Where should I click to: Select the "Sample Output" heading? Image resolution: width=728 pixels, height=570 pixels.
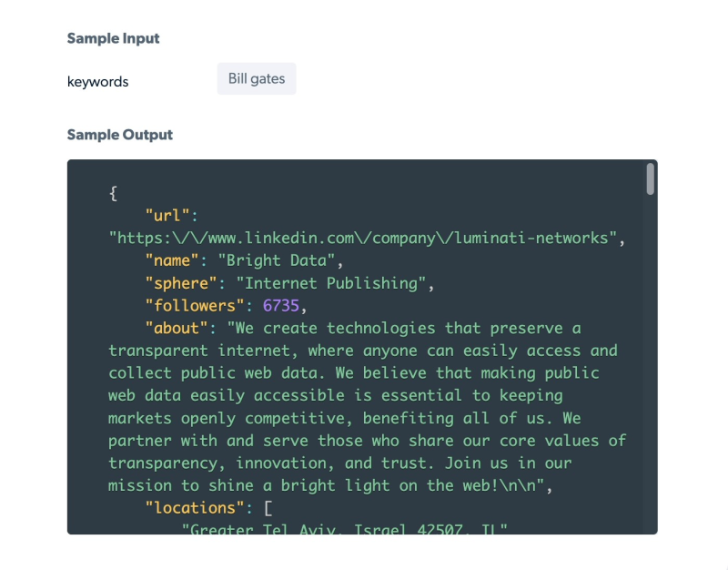click(119, 135)
